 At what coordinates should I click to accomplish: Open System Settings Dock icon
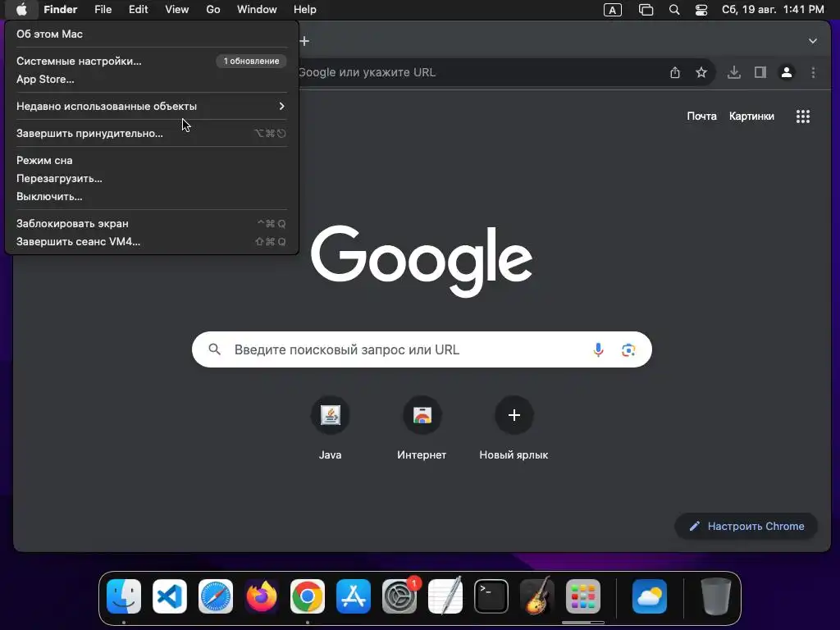pyautogui.click(x=399, y=596)
